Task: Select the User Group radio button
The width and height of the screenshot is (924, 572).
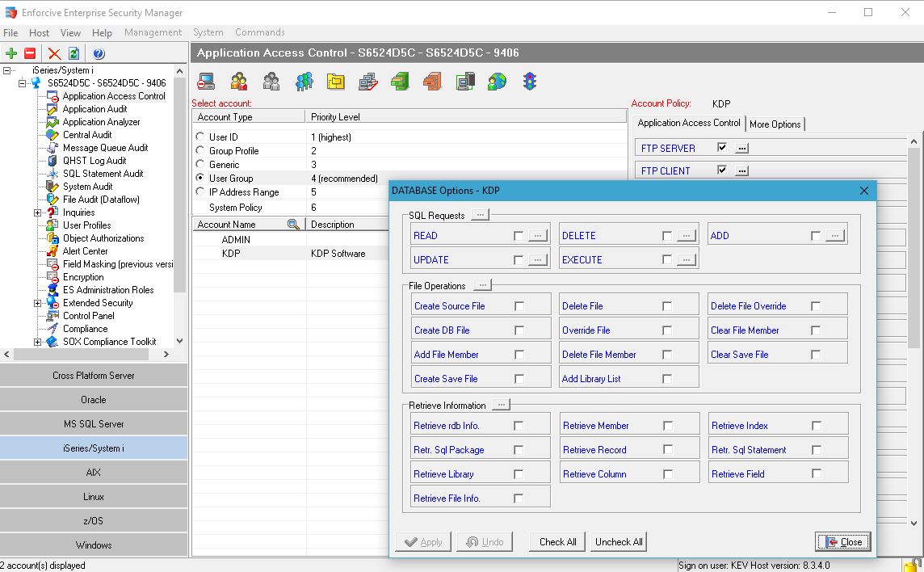Action: 201,178
